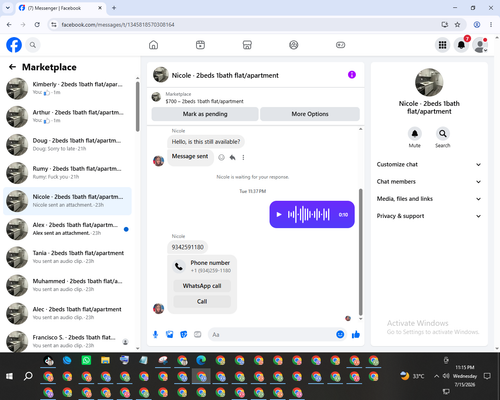
Task: Select the Messenger | Facebook browser tab
Action: [x=60, y=8]
